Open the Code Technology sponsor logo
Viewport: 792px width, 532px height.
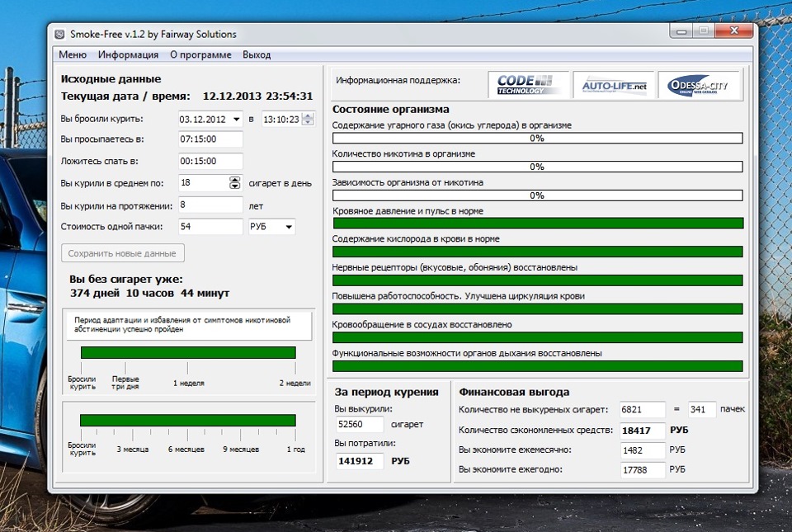528,85
